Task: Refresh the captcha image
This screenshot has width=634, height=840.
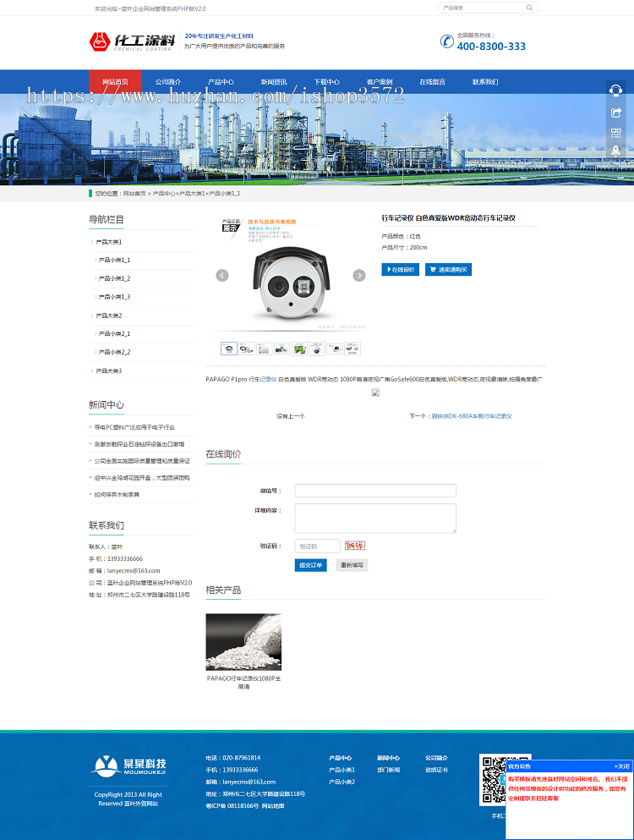Action: point(354,546)
